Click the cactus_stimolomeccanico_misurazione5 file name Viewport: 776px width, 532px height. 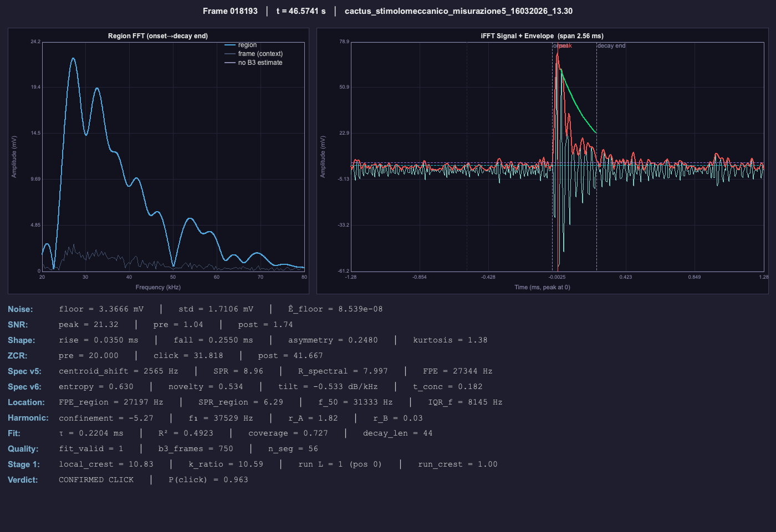[x=458, y=11]
